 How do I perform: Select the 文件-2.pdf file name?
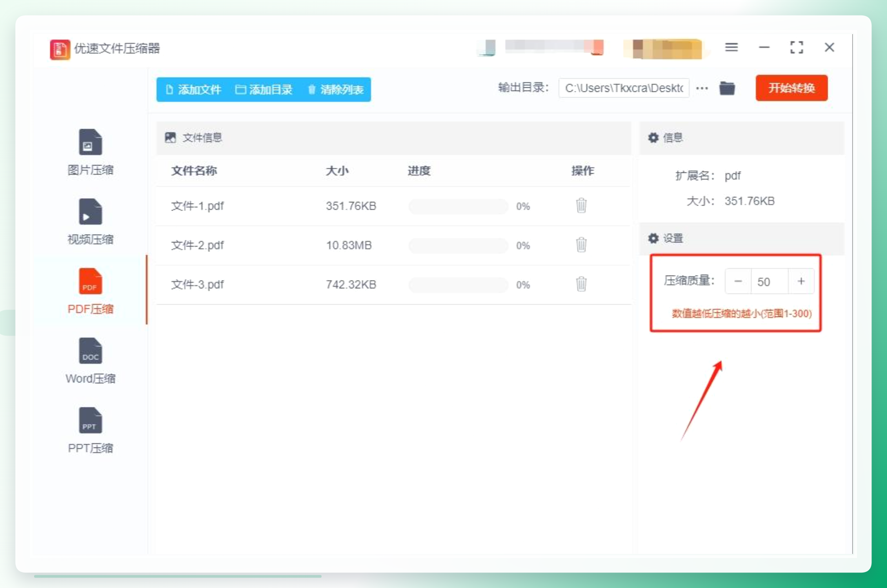coord(197,245)
